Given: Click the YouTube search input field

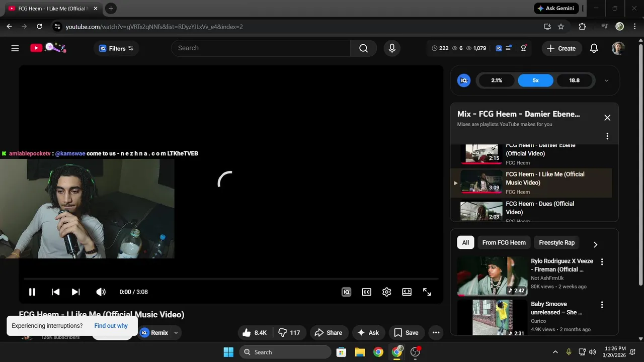Looking at the screenshot, I should 261,48.
